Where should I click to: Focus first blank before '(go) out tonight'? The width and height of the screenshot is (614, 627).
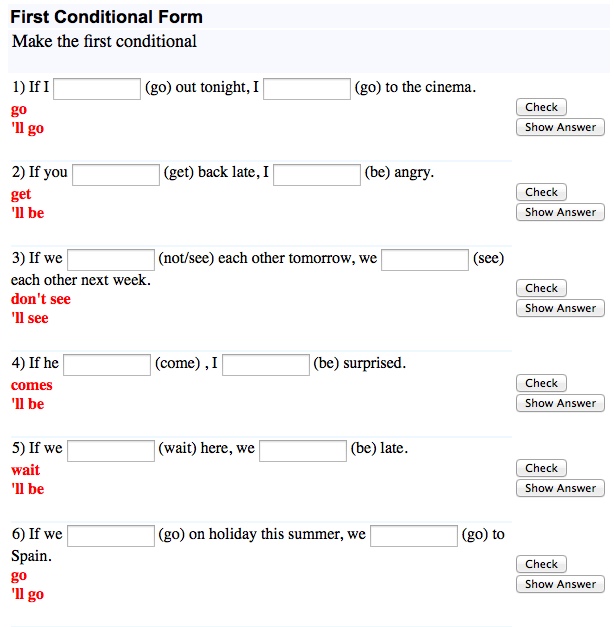(97, 89)
